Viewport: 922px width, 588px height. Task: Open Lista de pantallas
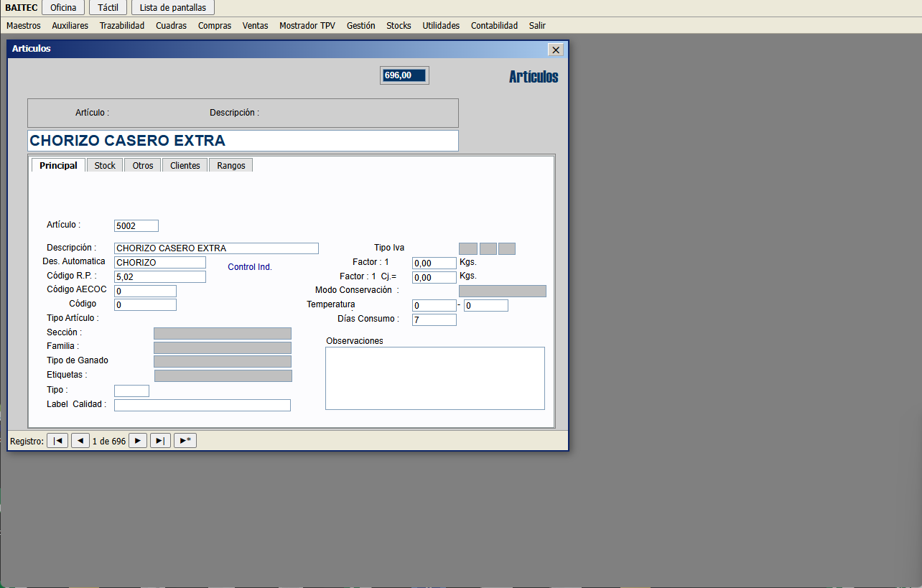coord(173,8)
